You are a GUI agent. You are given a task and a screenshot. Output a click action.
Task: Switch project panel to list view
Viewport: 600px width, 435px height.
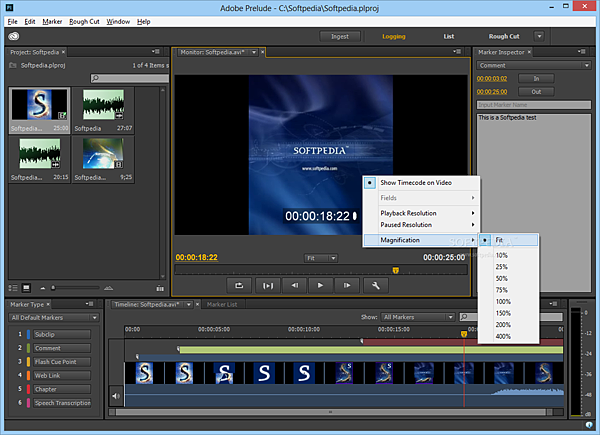pyautogui.click(x=13, y=288)
